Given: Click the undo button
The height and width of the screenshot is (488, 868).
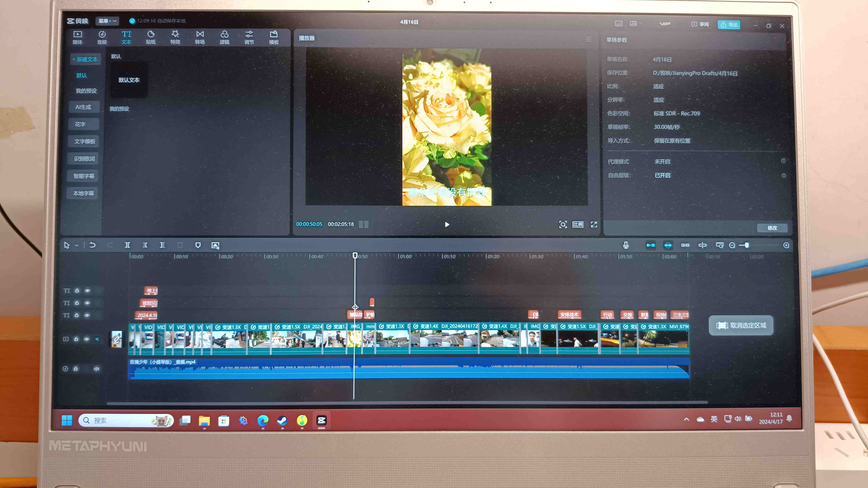Looking at the screenshot, I should (x=92, y=245).
